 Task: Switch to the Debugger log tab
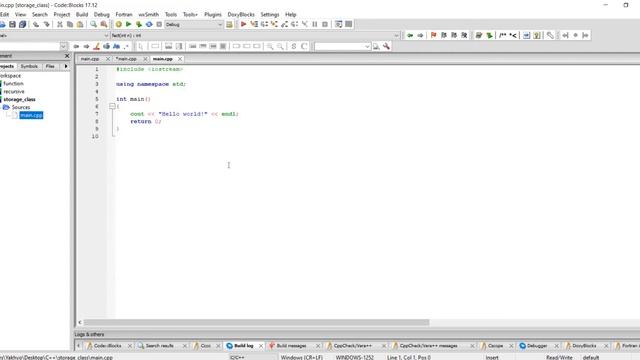[537, 346]
